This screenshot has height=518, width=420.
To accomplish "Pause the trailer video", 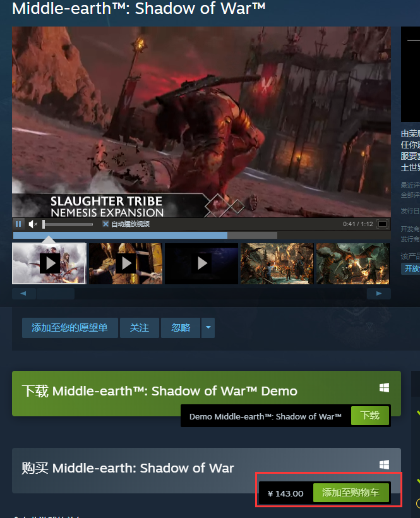I will (18, 224).
